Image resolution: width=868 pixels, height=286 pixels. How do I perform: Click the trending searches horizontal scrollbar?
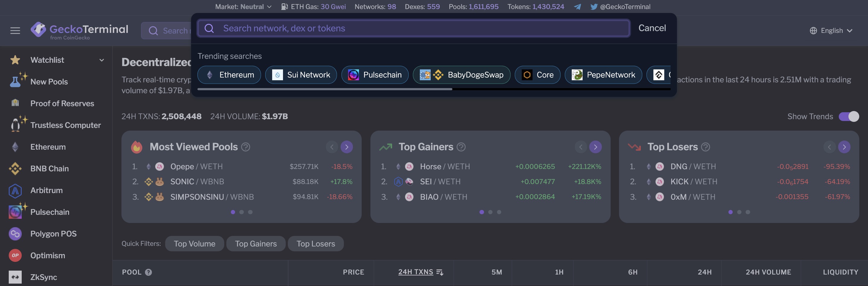click(x=325, y=89)
